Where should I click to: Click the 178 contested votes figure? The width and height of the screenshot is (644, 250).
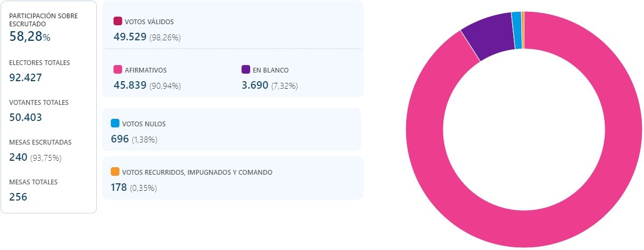(118, 188)
